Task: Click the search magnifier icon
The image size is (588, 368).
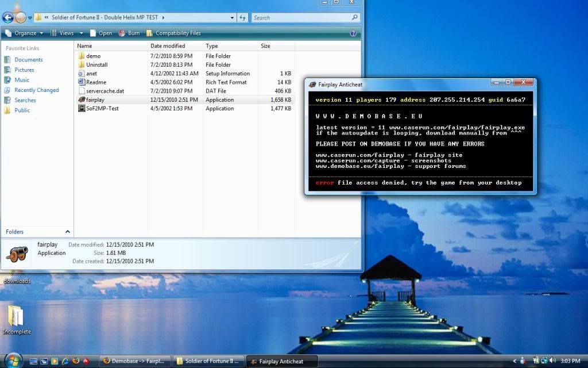Action: pyautogui.click(x=355, y=17)
